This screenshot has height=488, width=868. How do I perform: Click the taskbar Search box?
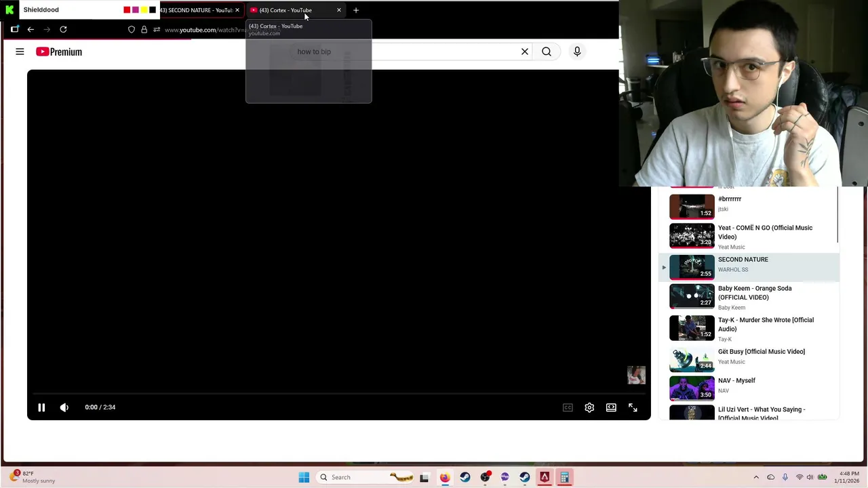tap(366, 477)
